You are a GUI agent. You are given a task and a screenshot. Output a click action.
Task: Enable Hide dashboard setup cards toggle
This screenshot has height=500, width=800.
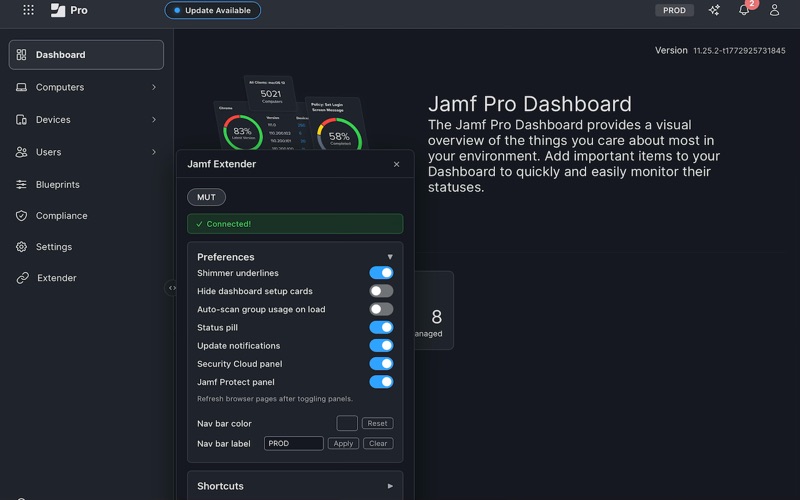click(x=381, y=291)
